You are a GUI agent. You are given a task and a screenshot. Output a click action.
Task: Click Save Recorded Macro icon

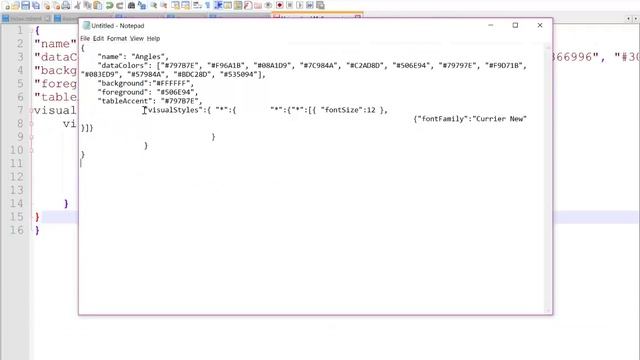click(x=320, y=5)
